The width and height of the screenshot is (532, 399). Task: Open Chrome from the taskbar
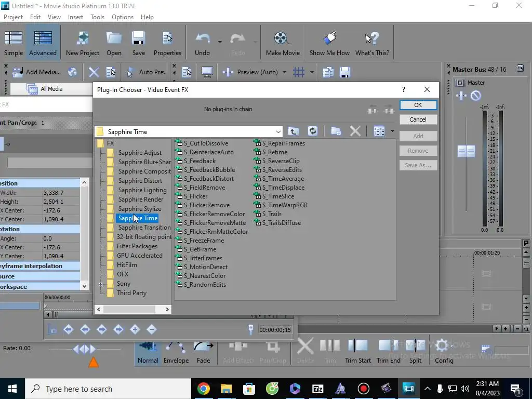[x=203, y=389]
